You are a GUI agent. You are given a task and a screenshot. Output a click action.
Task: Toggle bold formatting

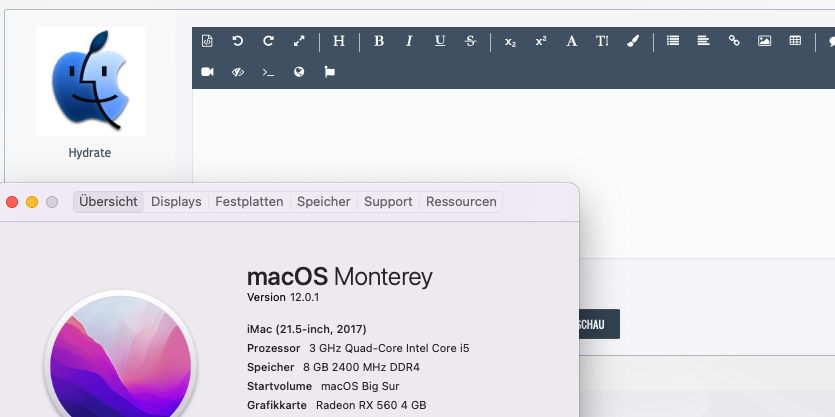point(379,41)
